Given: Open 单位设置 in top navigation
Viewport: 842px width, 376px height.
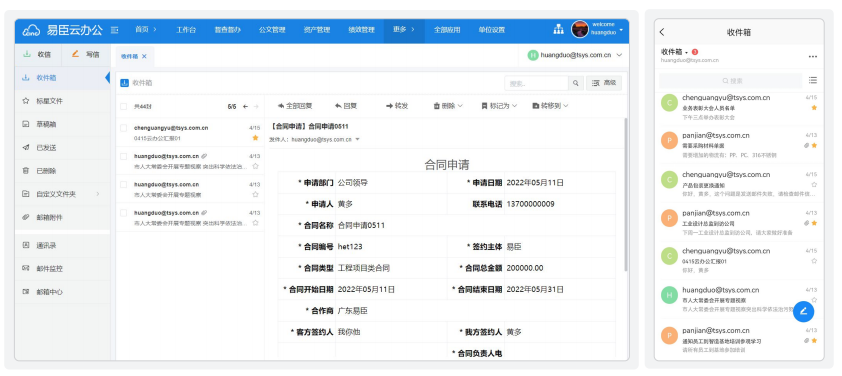Looking at the screenshot, I should point(492,30).
